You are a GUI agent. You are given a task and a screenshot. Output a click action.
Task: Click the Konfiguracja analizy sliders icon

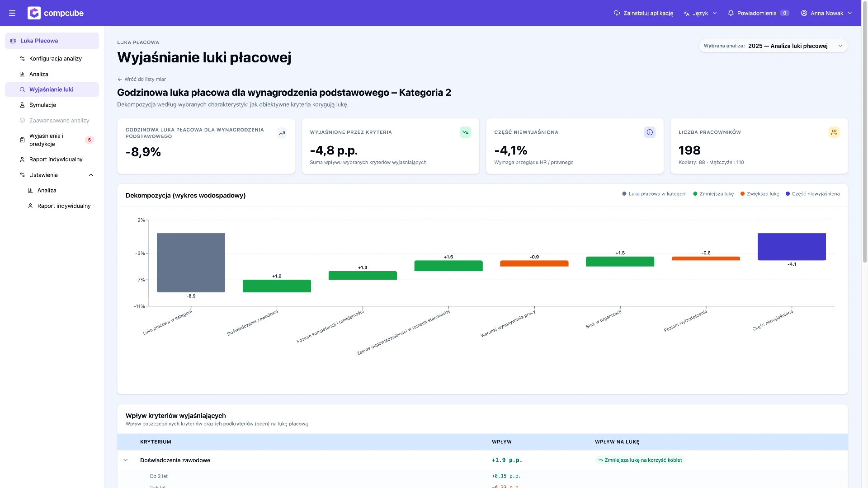click(x=22, y=59)
